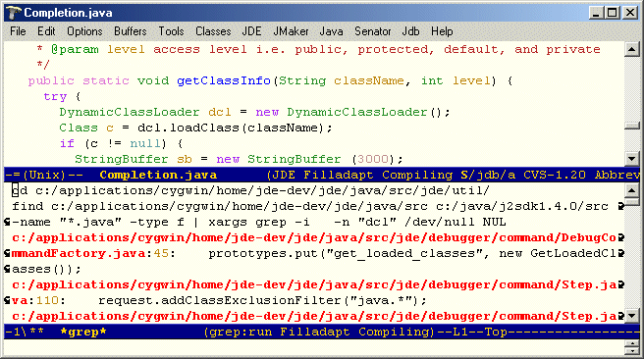644x359 pixels.
Task: Click line number 110 in grep results
Action: [x=47, y=301]
